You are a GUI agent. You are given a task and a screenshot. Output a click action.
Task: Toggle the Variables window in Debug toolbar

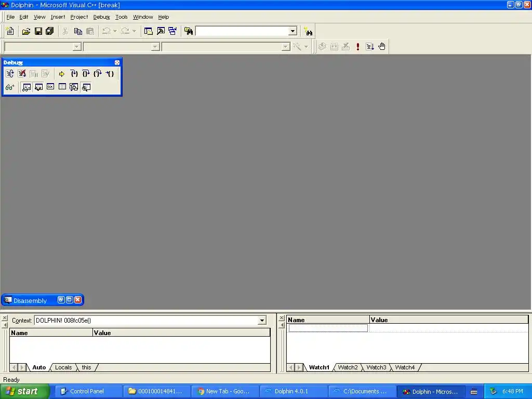[38, 87]
